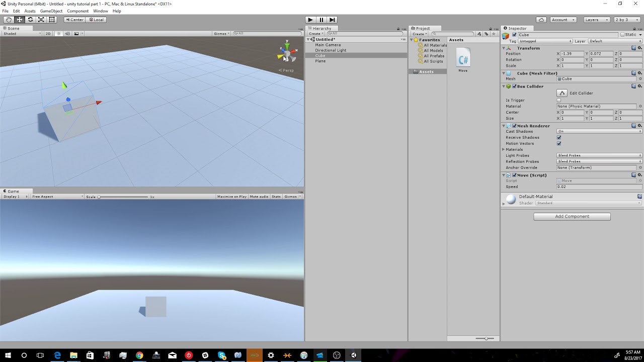Open the Light Probes dropdown

coord(599,155)
